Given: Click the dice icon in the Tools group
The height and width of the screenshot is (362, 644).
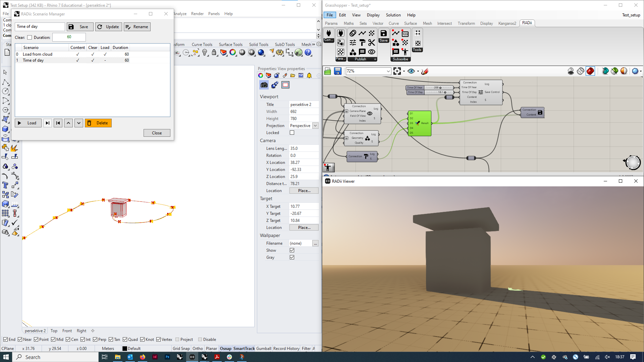Looking at the screenshot, I should pyautogui.click(x=418, y=43).
